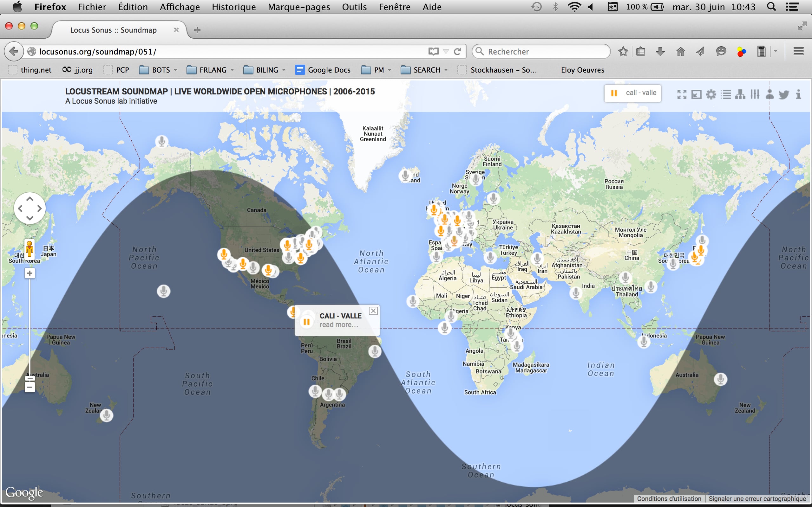Click the fullscreen expand arrows icon
The image size is (812, 507).
[681, 94]
